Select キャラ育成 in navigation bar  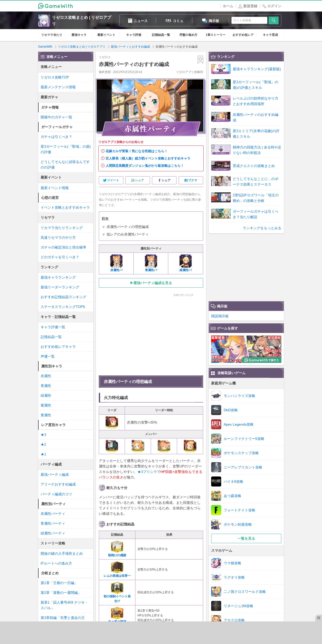coord(270,35)
